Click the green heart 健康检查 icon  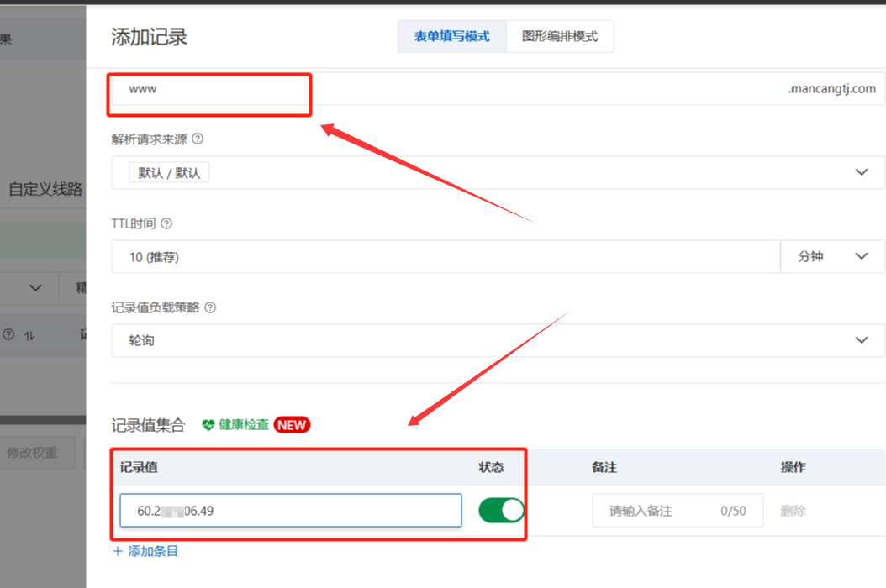208,425
